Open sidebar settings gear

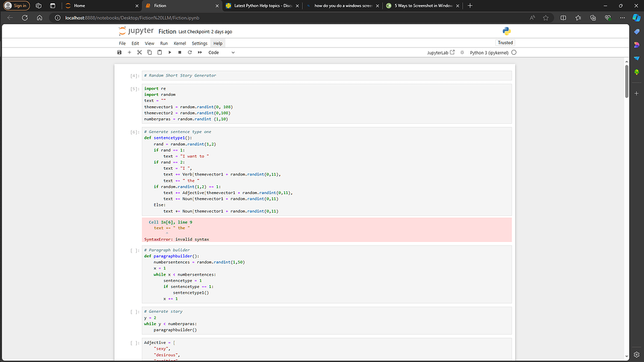click(x=637, y=355)
